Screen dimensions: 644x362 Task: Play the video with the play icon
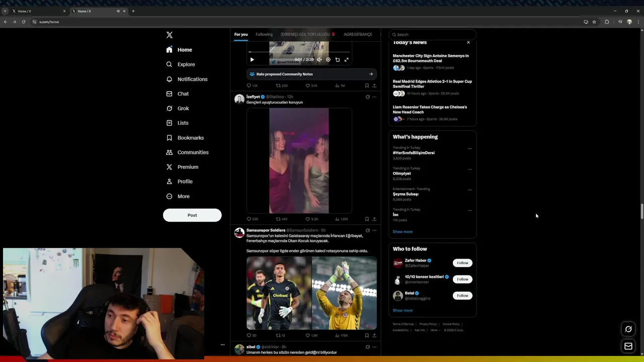[252, 59]
